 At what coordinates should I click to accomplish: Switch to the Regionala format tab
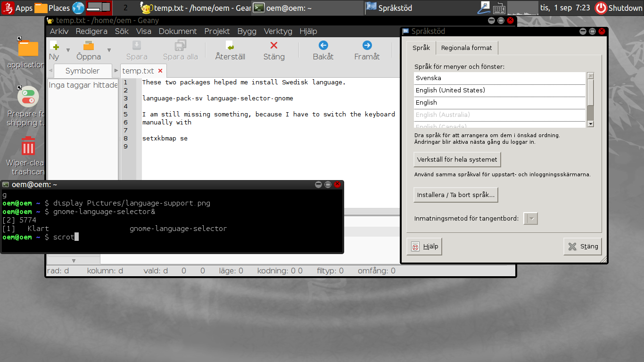pos(466,48)
